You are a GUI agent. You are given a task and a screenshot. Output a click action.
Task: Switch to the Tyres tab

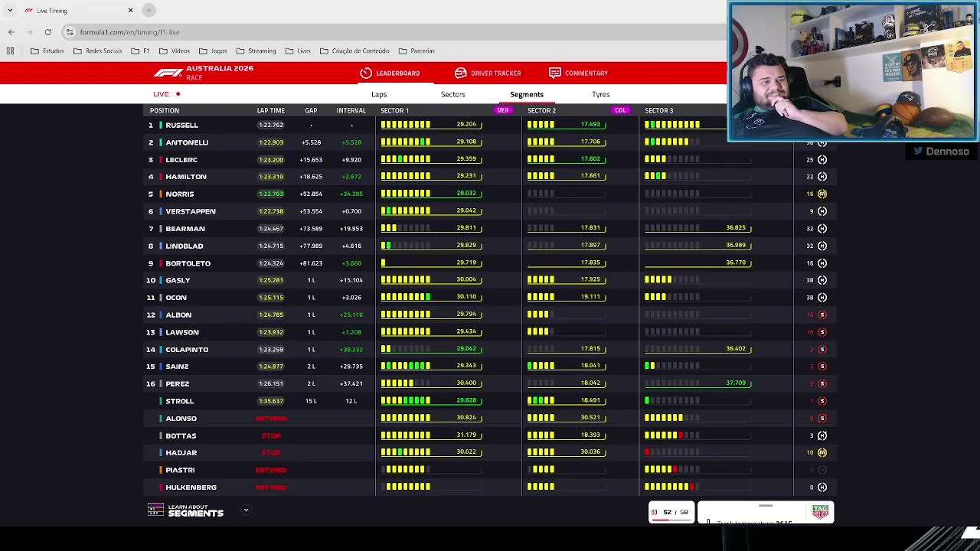point(600,94)
